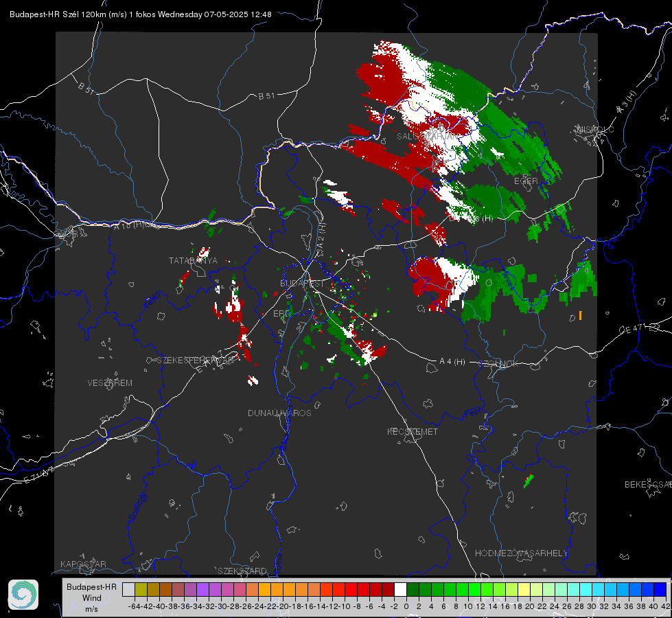This screenshot has width=672, height=618.
Task: Pick the dark red swatch between -4 and -2
Action: (x=388, y=590)
